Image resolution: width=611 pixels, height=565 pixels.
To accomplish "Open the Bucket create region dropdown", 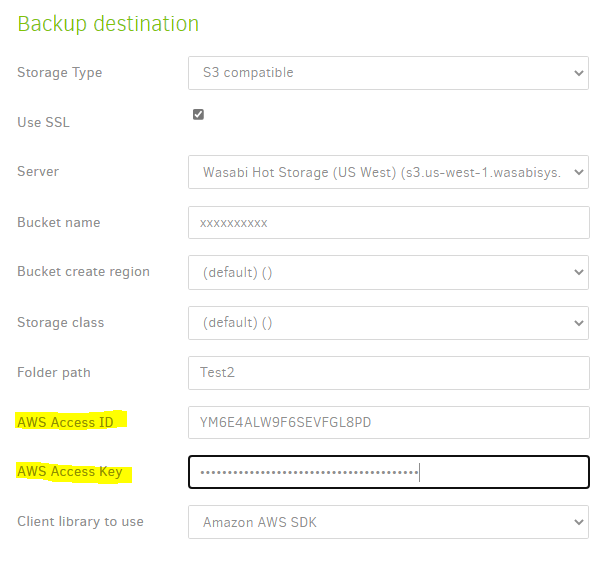I will click(x=388, y=272).
